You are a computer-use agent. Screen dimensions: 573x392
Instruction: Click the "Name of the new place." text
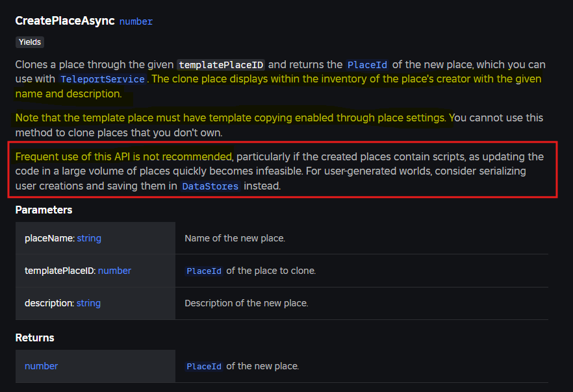tap(235, 238)
